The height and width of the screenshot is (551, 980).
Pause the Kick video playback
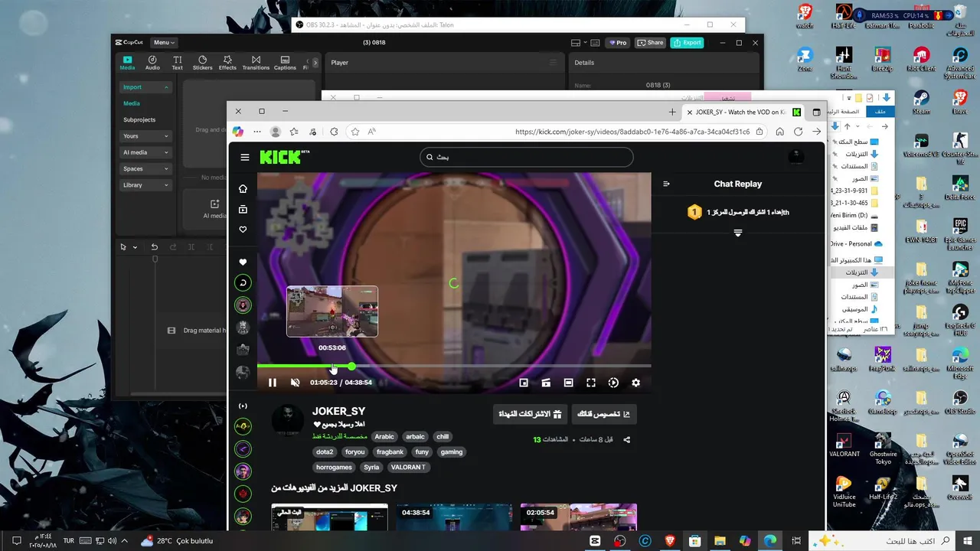point(273,383)
